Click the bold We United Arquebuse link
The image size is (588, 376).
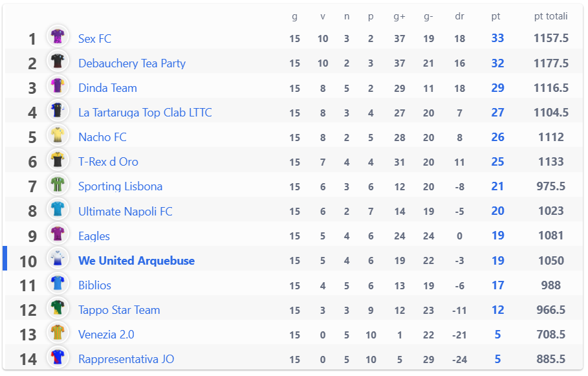click(x=136, y=260)
